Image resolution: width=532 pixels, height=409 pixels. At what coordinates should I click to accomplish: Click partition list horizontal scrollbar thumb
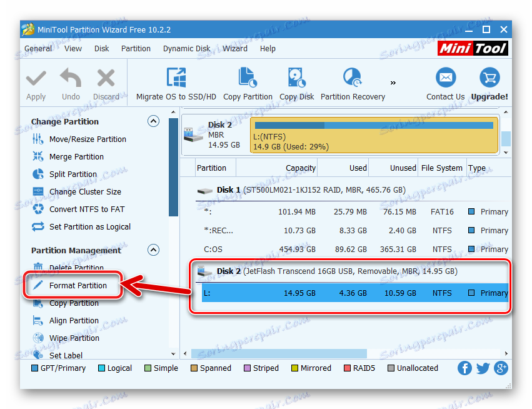tap(279, 353)
